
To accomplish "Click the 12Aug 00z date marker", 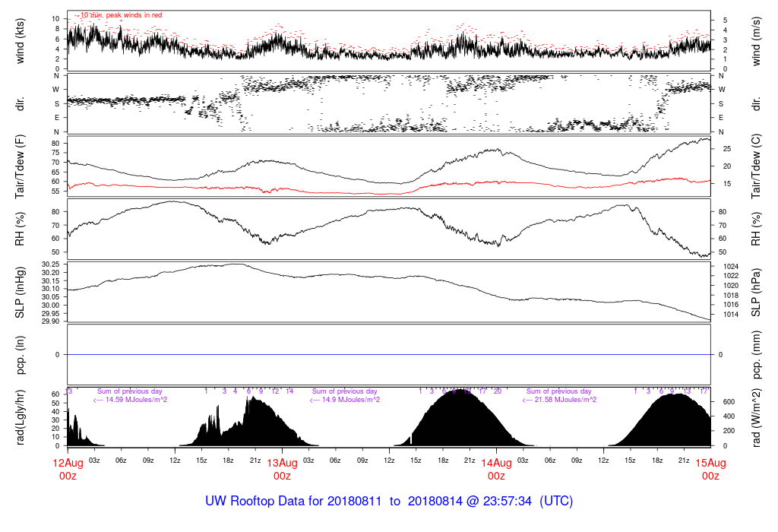I will click(68, 469).
